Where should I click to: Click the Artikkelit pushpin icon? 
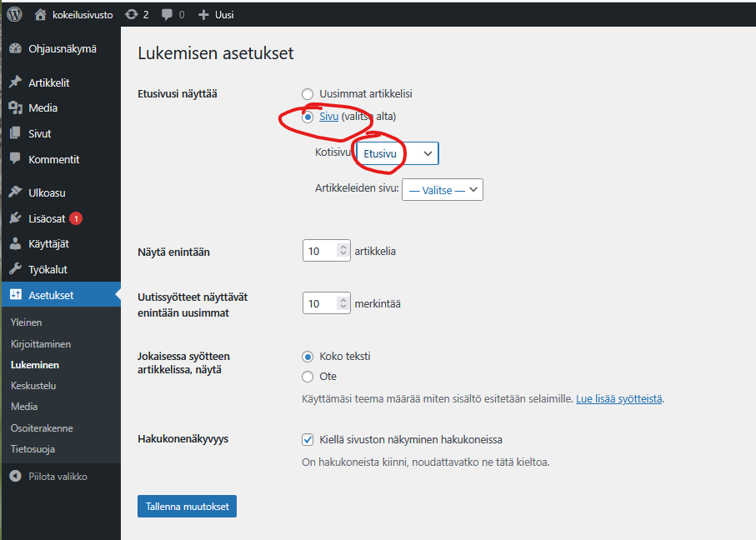[x=16, y=82]
